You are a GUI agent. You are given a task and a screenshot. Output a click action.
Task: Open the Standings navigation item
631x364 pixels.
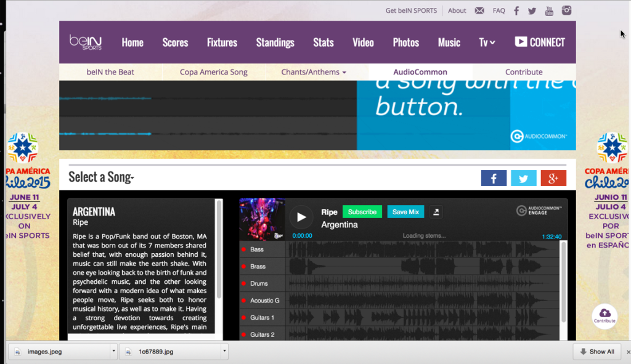click(x=275, y=42)
